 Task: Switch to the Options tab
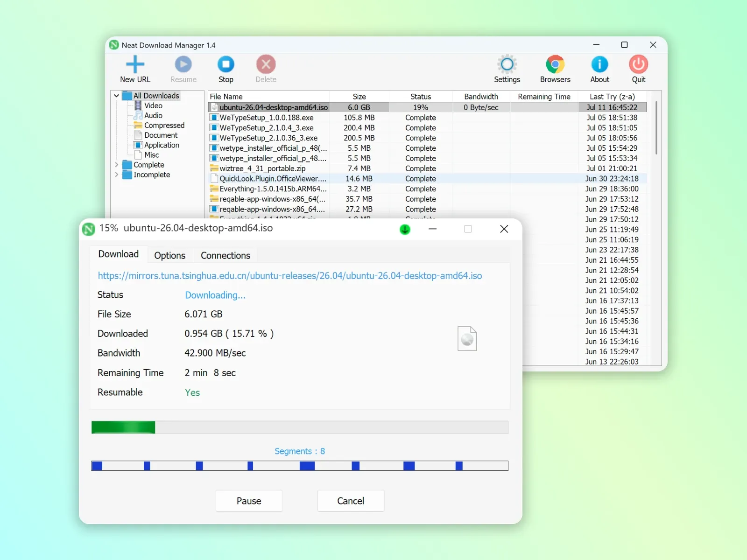click(170, 255)
